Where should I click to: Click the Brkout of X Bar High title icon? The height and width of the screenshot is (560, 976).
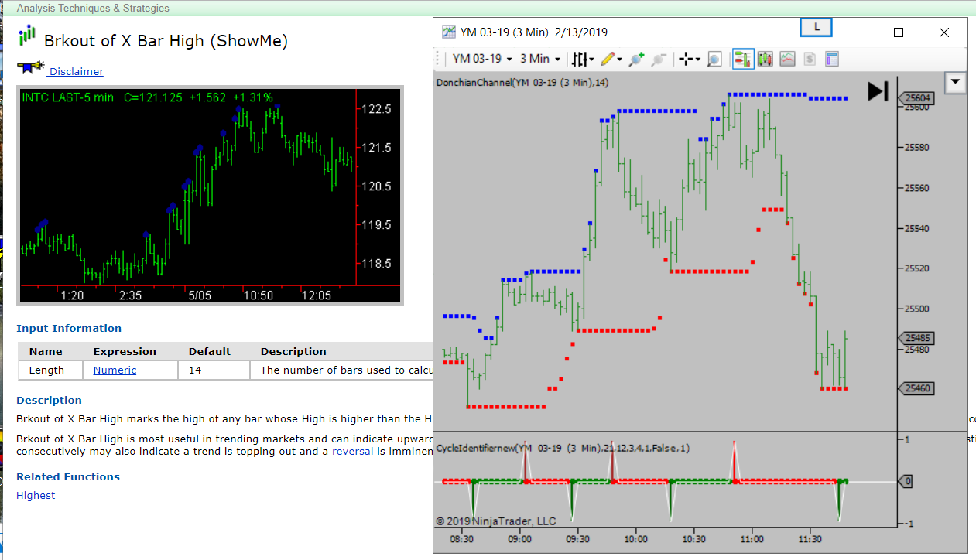click(27, 36)
